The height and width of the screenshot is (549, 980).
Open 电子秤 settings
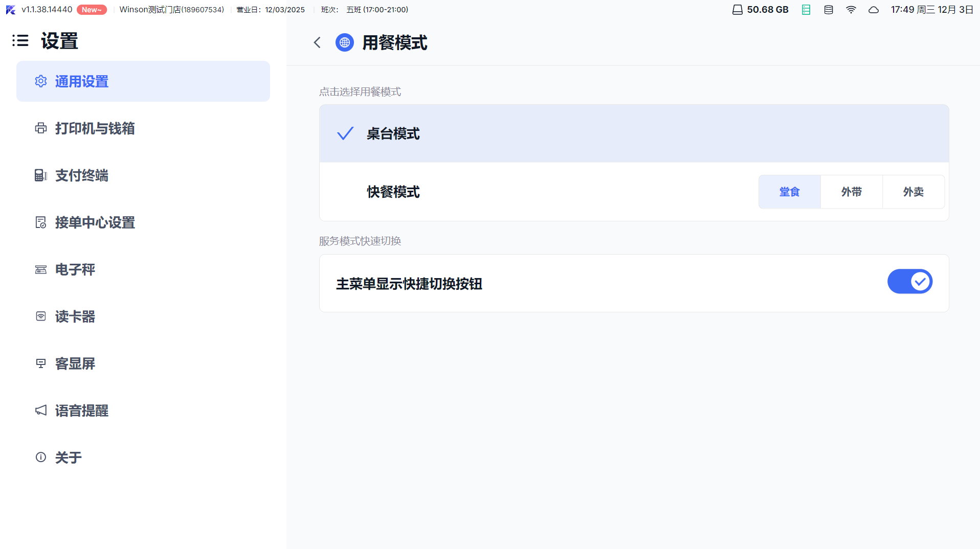point(75,269)
